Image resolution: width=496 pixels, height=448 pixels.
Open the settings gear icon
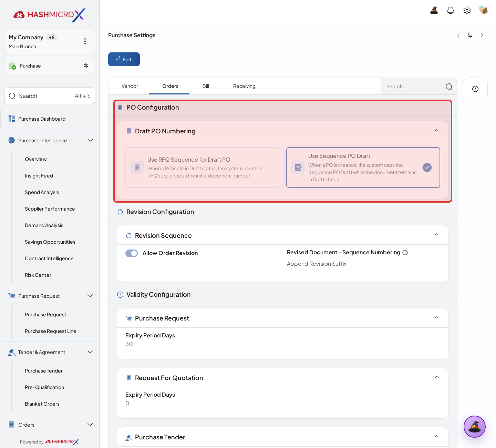tap(467, 10)
